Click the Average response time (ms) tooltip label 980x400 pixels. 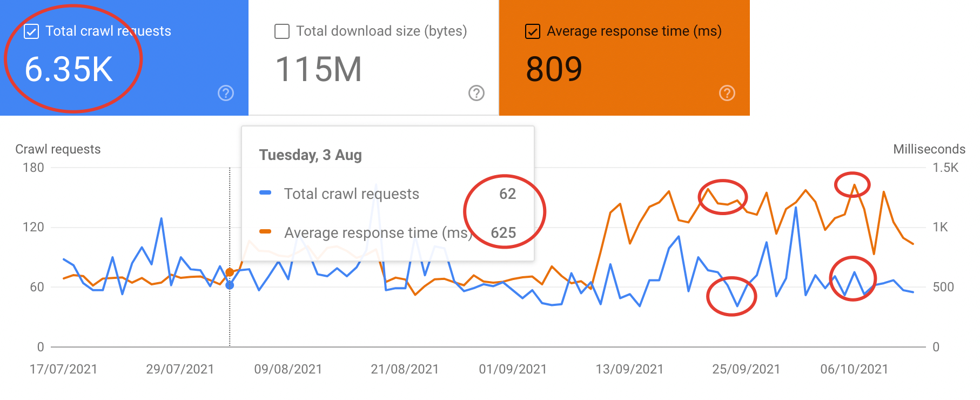(379, 233)
